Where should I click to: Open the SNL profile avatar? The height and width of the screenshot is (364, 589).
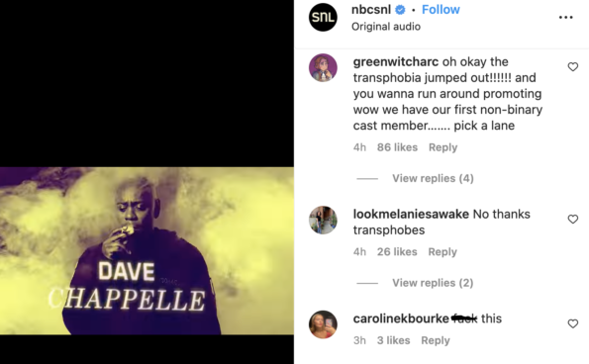(323, 17)
